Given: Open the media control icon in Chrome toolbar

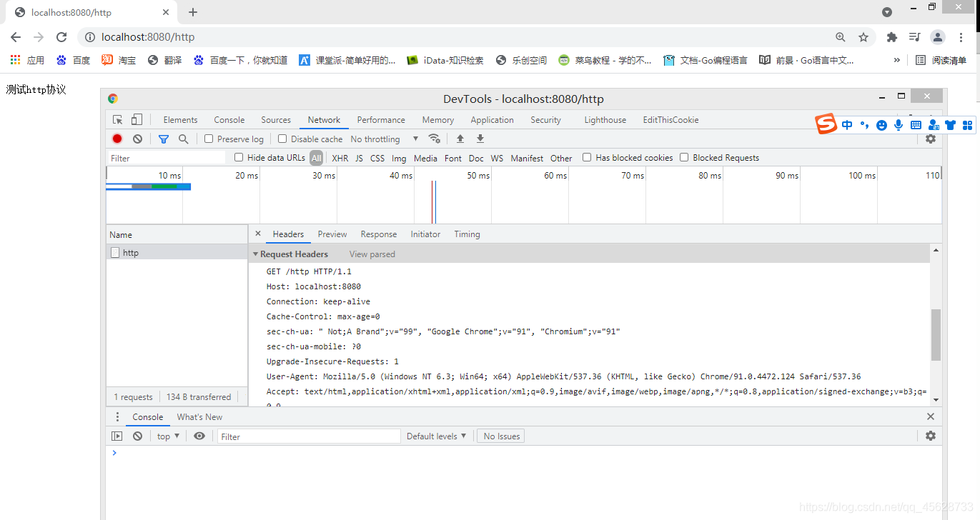Looking at the screenshot, I should (x=914, y=37).
